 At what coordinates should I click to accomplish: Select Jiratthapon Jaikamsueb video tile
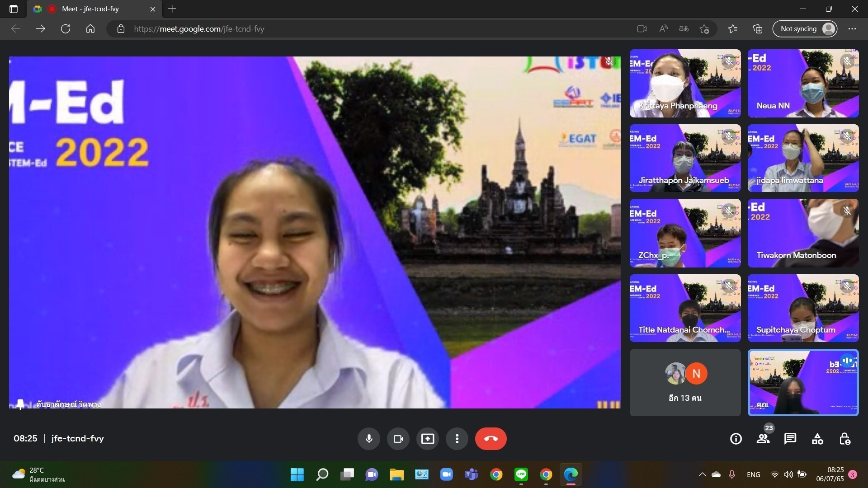[x=685, y=158]
